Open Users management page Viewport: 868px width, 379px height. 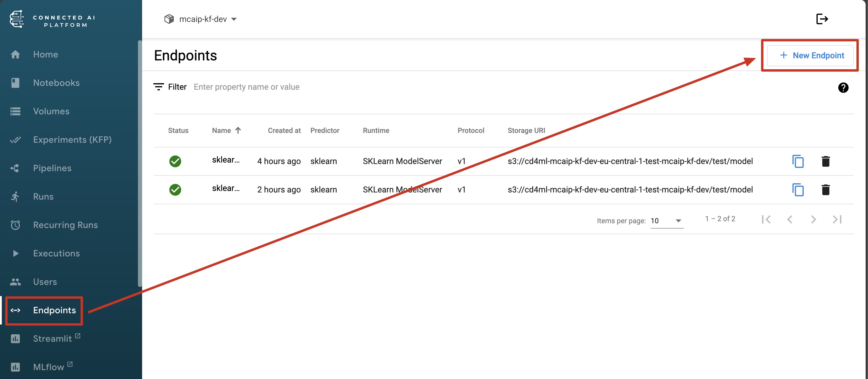tap(45, 282)
